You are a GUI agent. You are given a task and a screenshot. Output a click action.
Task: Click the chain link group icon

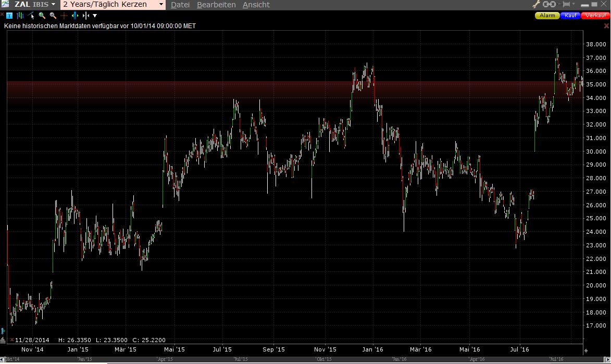[549, 4]
